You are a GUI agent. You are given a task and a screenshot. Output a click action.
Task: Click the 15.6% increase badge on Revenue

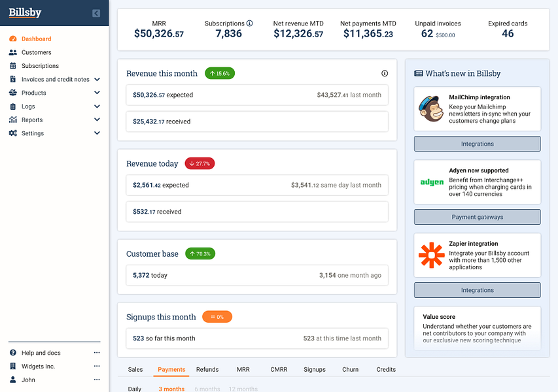coord(220,73)
